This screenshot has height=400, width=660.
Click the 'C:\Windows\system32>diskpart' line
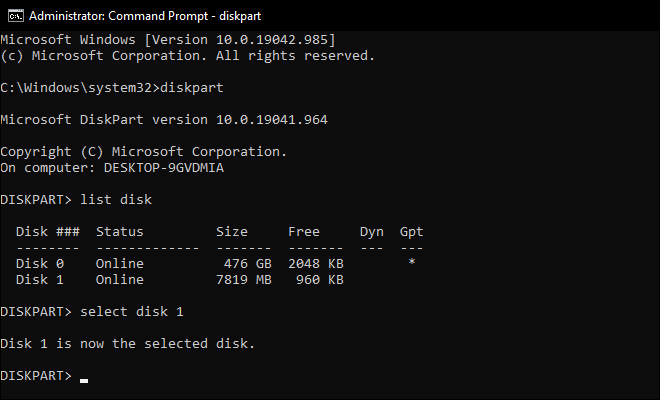tap(112, 88)
